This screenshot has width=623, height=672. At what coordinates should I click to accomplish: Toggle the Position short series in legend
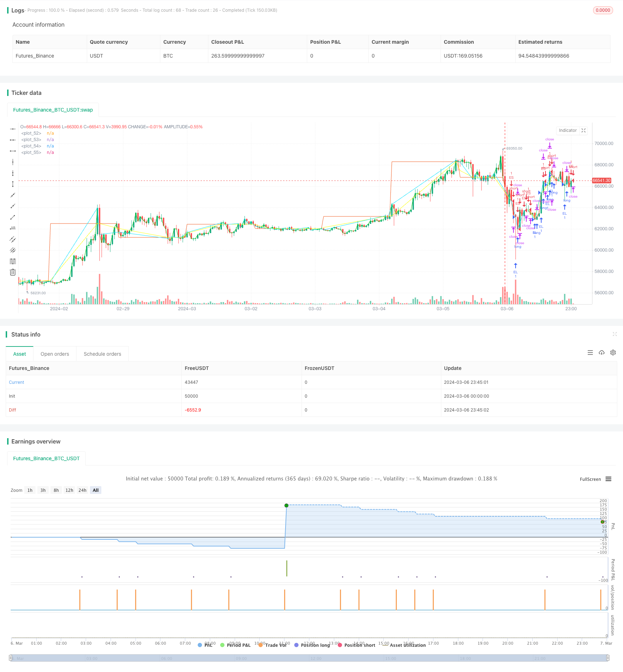357,645
